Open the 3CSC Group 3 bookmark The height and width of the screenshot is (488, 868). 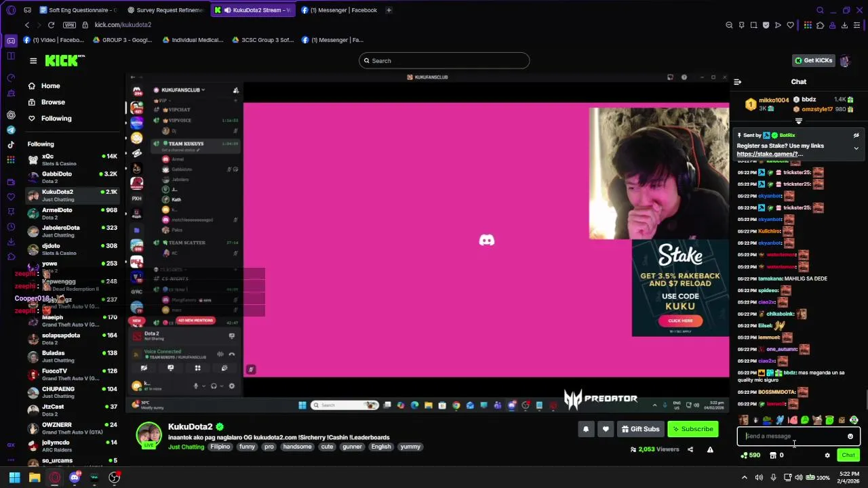pyautogui.click(x=262, y=40)
